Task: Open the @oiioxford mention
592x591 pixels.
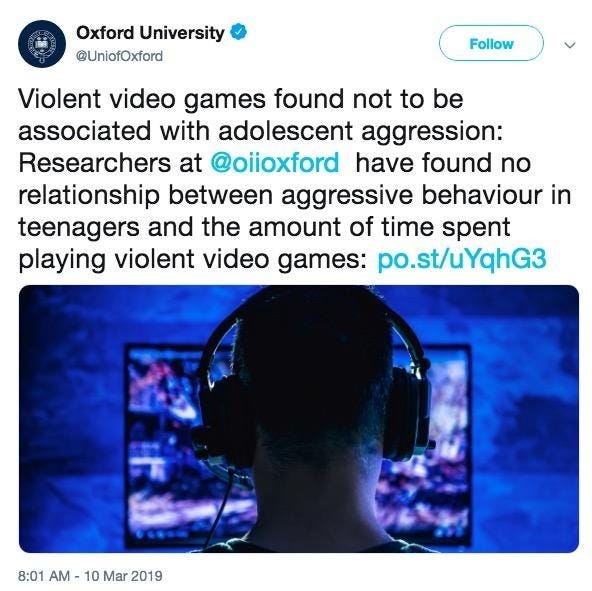Action: (x=275, y=163)
